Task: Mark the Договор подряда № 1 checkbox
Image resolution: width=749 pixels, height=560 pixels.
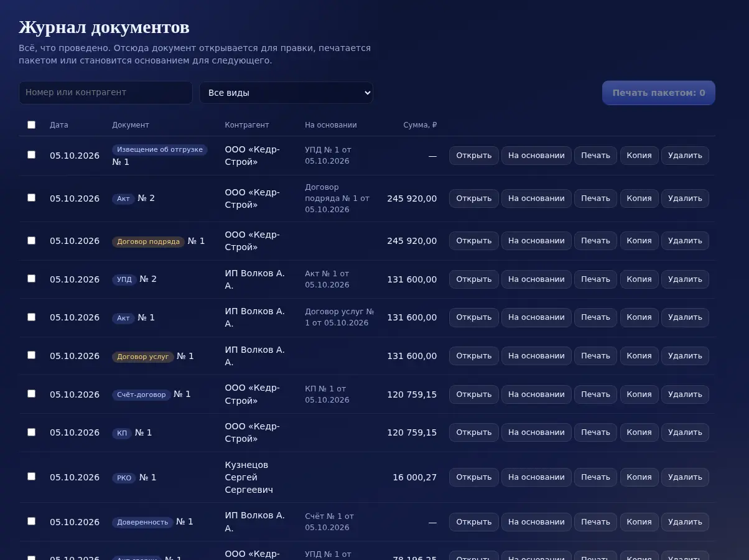Action: coord(32,241)
